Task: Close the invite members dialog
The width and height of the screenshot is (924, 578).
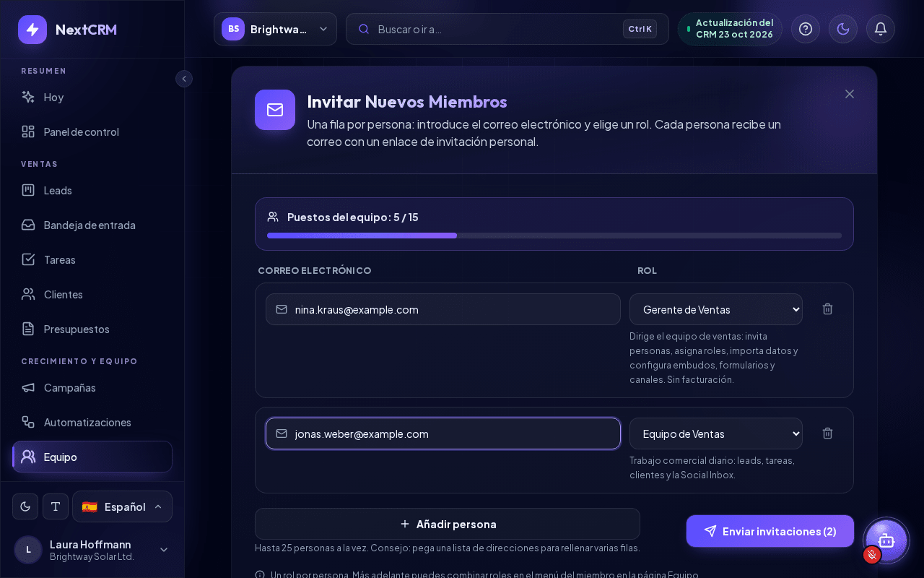Action: click(x=850, y=94)
